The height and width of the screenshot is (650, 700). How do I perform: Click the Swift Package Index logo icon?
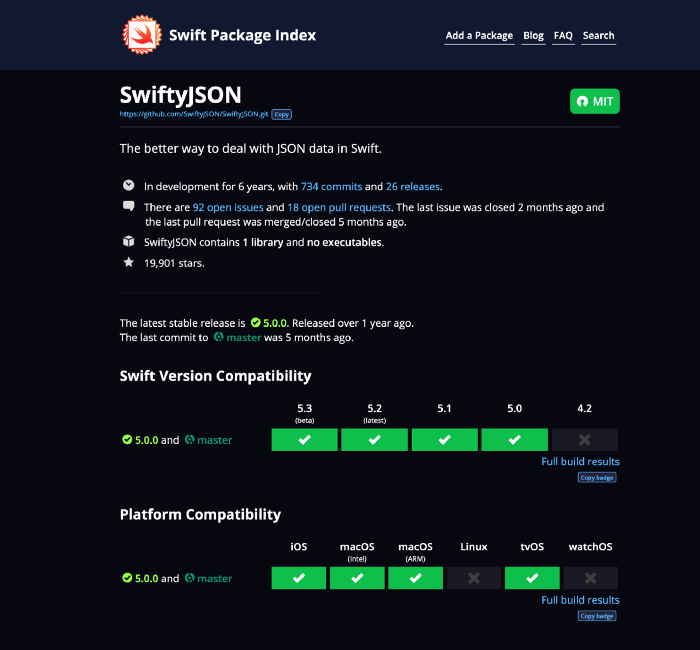click(x=140, y=35)
